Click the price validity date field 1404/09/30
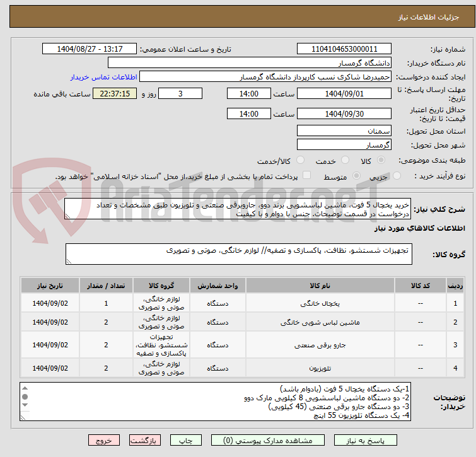Screen dimensions: 476x457 point(344,113)
